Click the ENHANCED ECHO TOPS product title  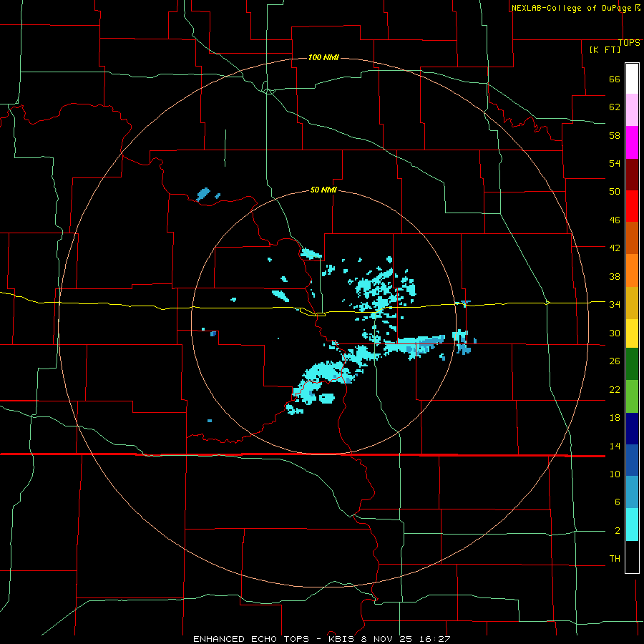click(251, 639)
